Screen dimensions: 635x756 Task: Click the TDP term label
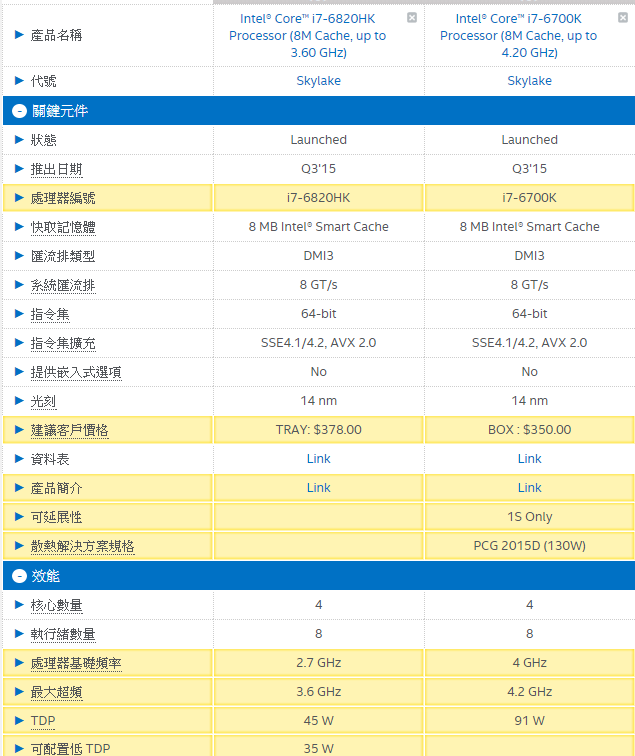click(x=43, y=721)
